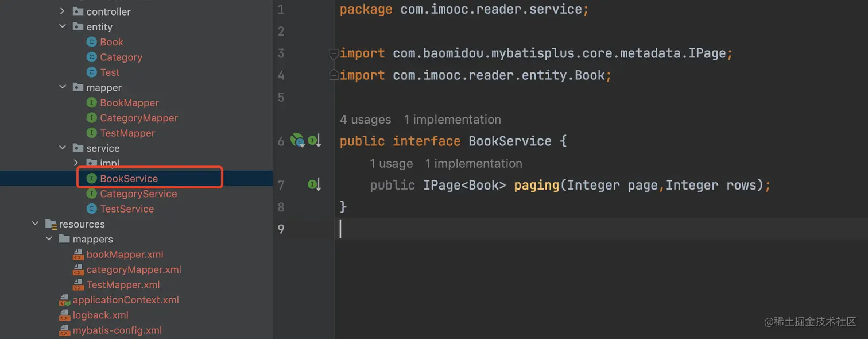Expand the controller package
The height and width of the screenshot is (339, 868).
pos(63,11)
